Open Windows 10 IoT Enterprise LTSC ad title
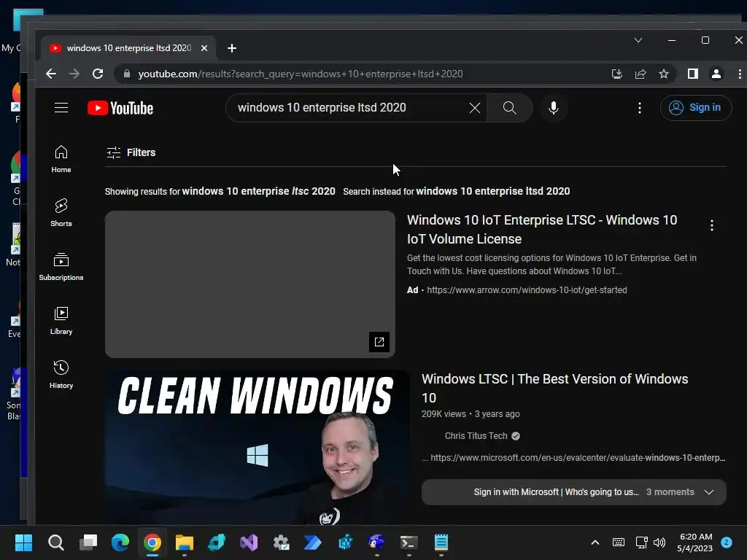This screenshot has height=560, width=747. pos(542,230)
